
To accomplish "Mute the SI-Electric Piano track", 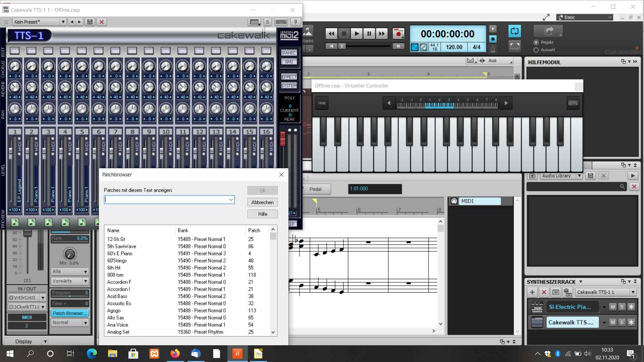I will tap(612, 307).
